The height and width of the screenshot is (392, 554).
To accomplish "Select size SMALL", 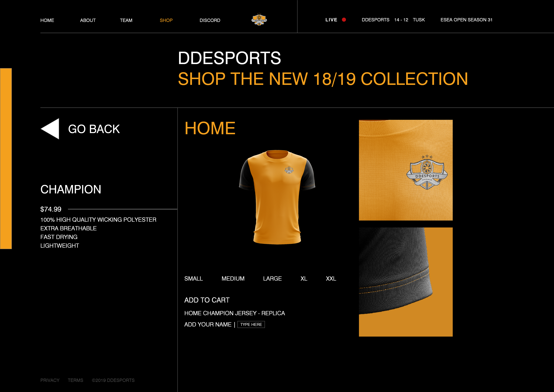I will coord(193,279).
